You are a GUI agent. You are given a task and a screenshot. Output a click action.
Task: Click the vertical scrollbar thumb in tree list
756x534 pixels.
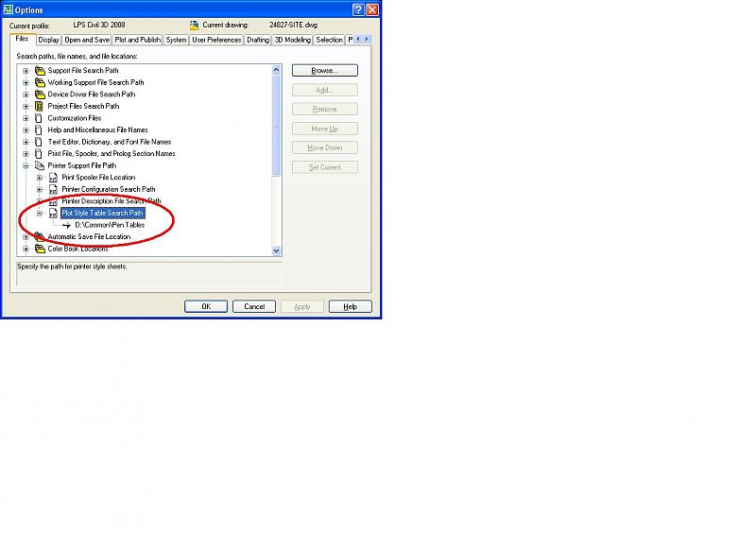(276, 126)
